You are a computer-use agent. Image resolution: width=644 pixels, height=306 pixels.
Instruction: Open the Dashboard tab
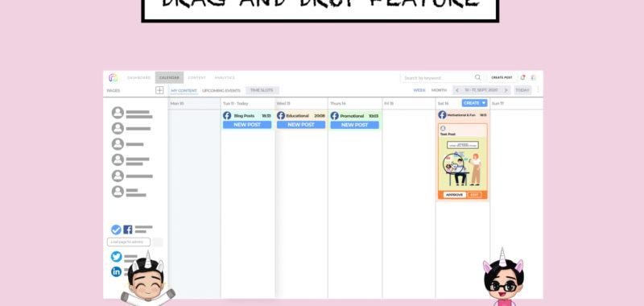138,77
